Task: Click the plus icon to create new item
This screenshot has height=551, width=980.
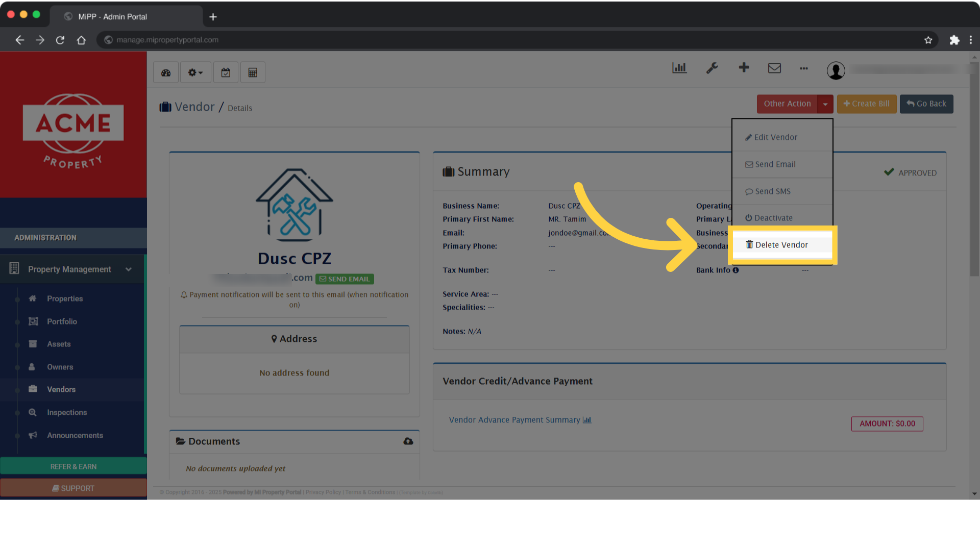Action: (744, 67)
